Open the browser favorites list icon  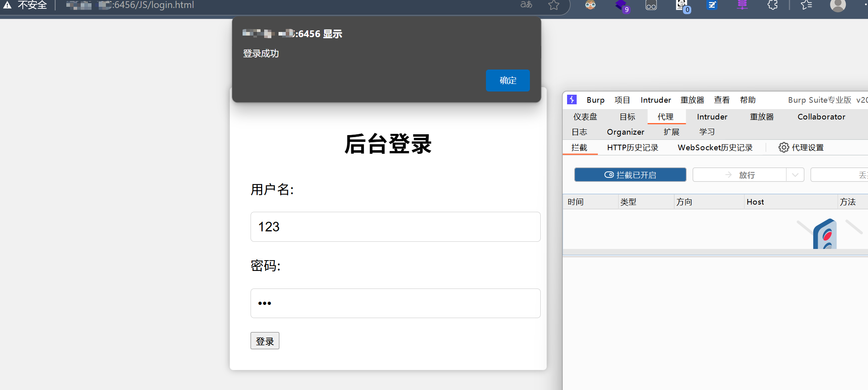point(806,5)
